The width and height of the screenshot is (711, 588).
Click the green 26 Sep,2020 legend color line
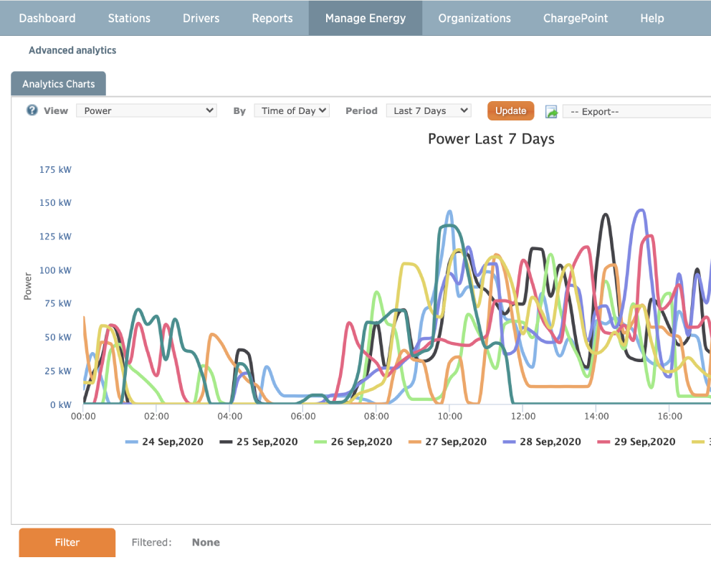(320, 442)
